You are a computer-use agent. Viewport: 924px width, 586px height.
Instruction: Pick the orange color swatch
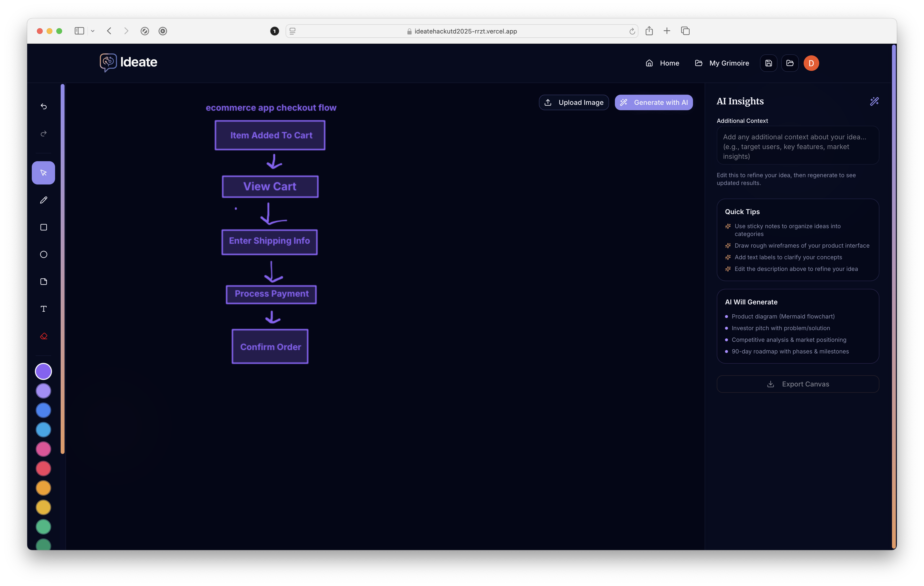click(x=43, y=488)
